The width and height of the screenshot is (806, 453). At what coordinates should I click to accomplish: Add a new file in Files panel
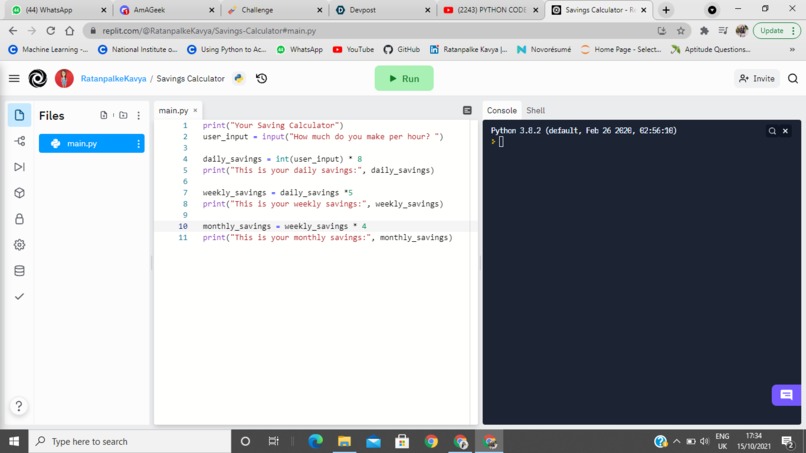pos(104,115)
